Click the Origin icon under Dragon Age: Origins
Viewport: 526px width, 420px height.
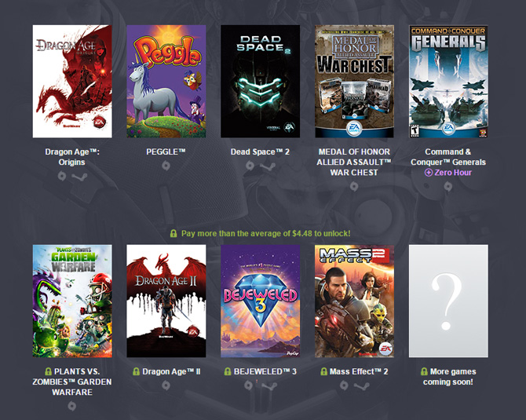click(62, 176)
